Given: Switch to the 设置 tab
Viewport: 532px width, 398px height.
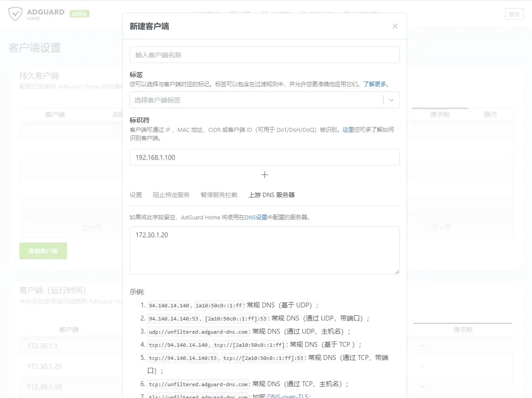Looking at the screenshot, I should point(136,195).
